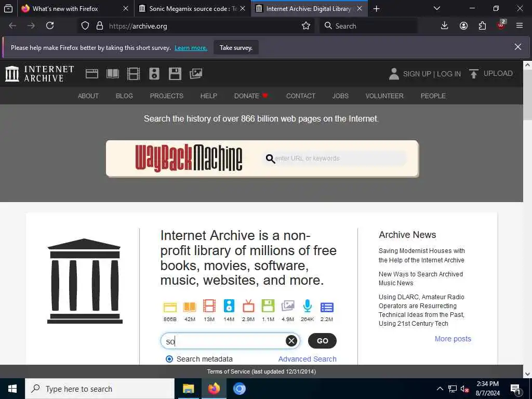
Task: Open the 866B web pages media icon
Action: pos(170,307)
